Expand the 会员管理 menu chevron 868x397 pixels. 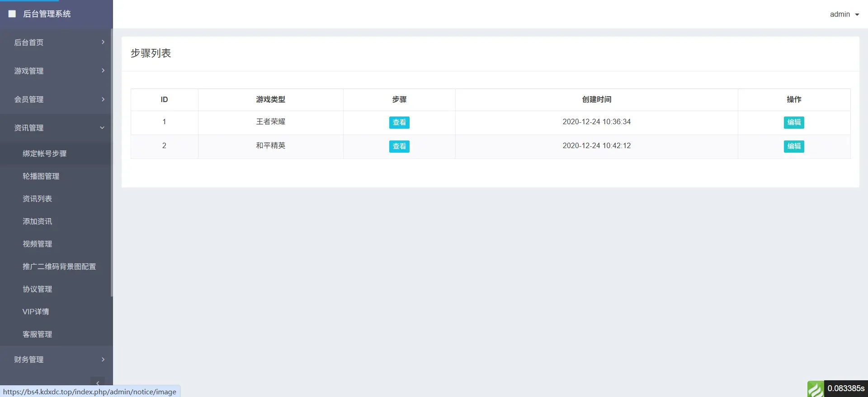click(103, 99)
